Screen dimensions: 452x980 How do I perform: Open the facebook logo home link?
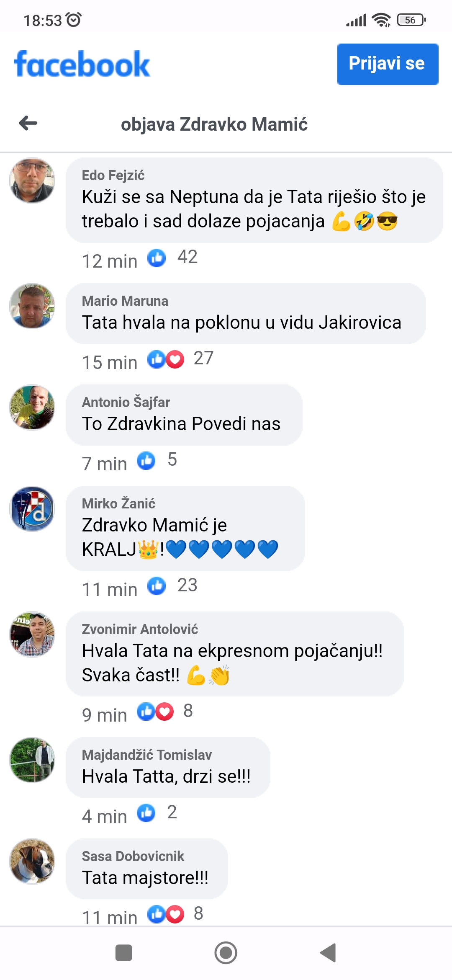(82, 64)
